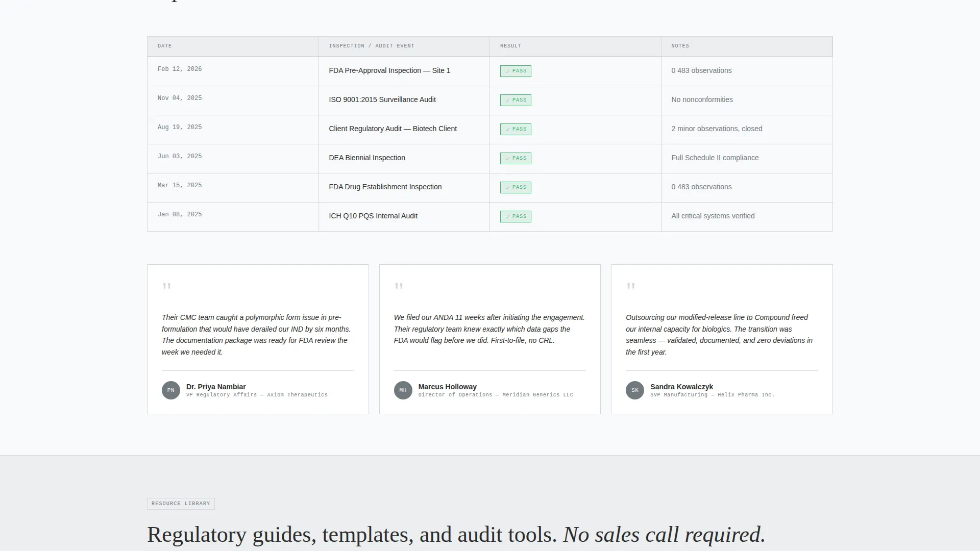The width and height of the screenshot is (980, 551).
Task: Click the polymorphic form issue testimonial text
Action: [x=257, y=335]
